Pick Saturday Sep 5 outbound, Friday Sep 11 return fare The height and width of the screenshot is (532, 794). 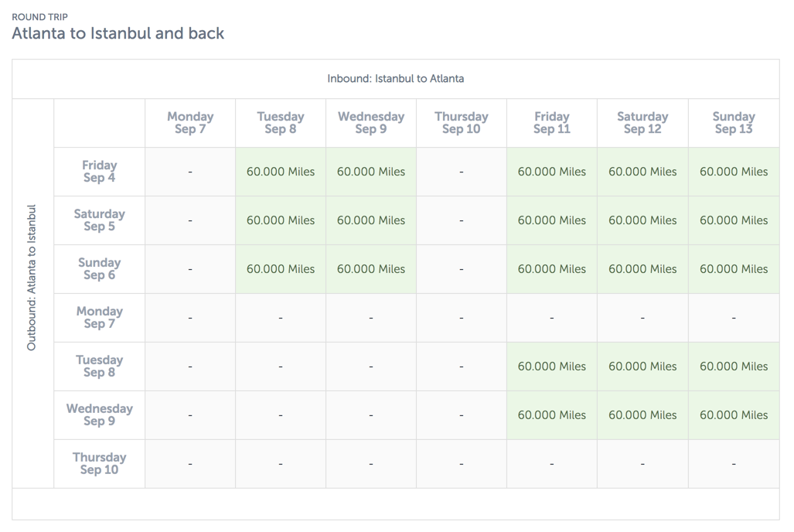click(551, 220)
